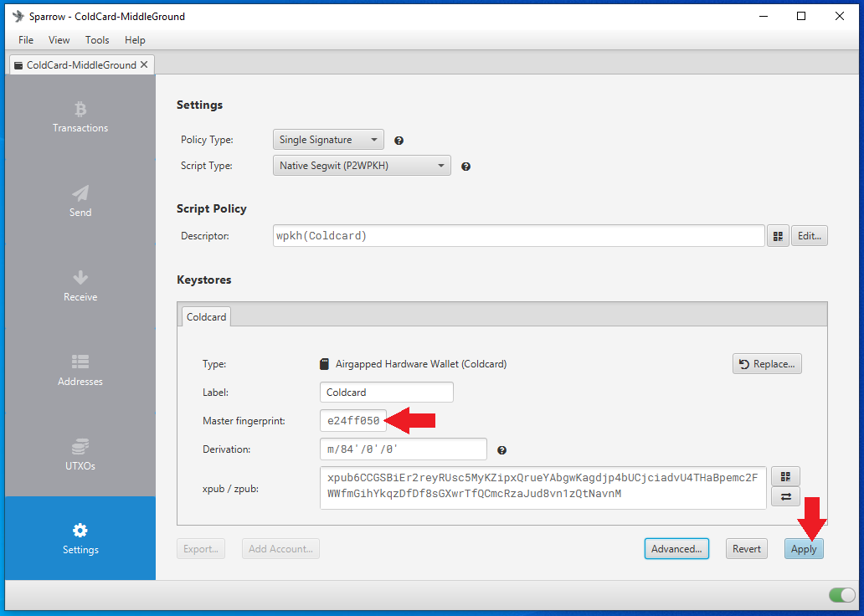Open the View menu
Screen dimensions: 864x616
tap(59, 39)
